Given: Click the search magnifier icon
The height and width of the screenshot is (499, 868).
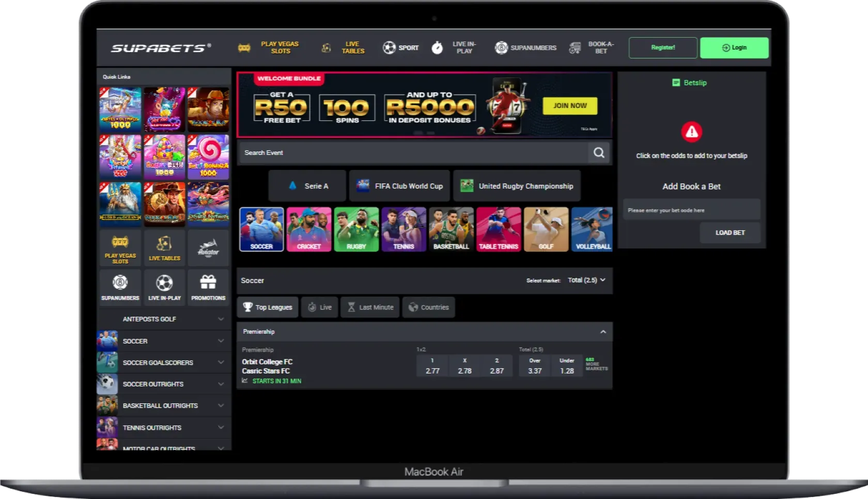Looking at the screenshot, I should tap(599, 152).
